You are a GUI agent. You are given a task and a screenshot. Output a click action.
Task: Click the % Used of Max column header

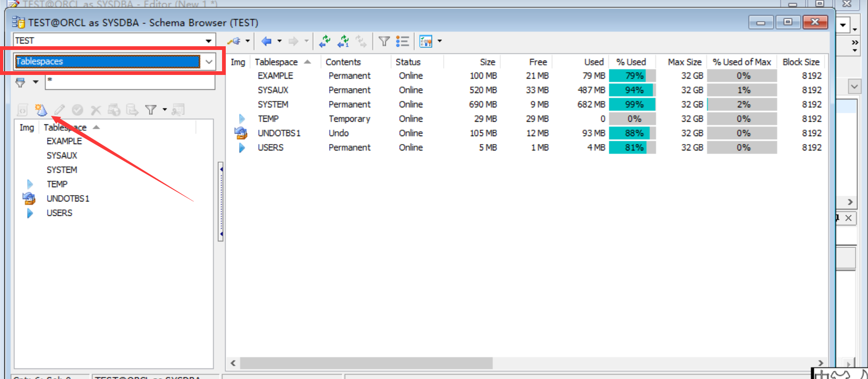pos(742,62)
